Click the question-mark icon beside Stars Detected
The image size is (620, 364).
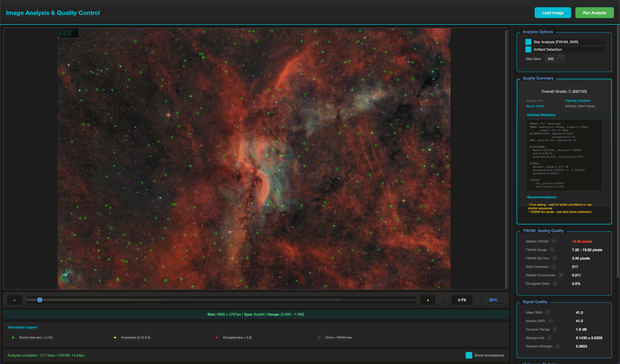[554, 267]
